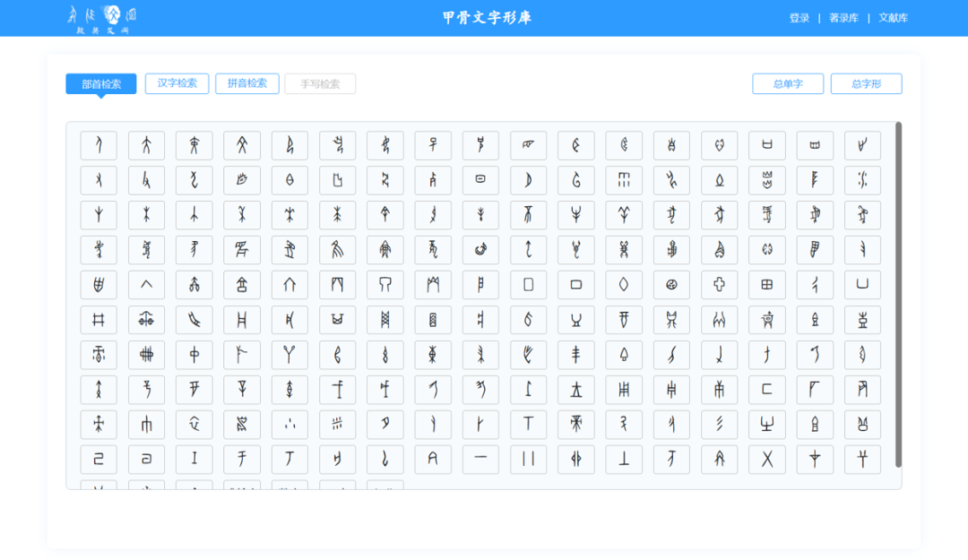Select the open U-shaped radical glyph
The height and width of the screenshot is (560, 968).
[862, 285]
